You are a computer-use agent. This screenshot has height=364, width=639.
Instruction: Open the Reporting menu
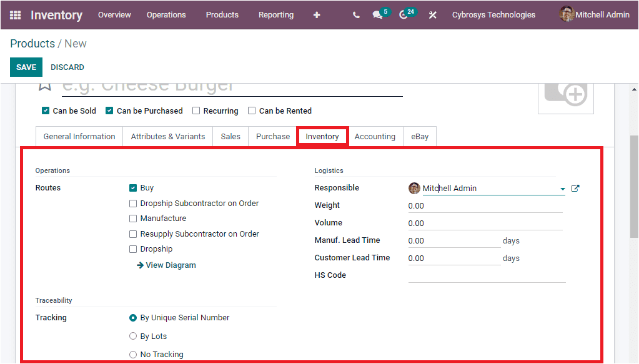(275, 14)
